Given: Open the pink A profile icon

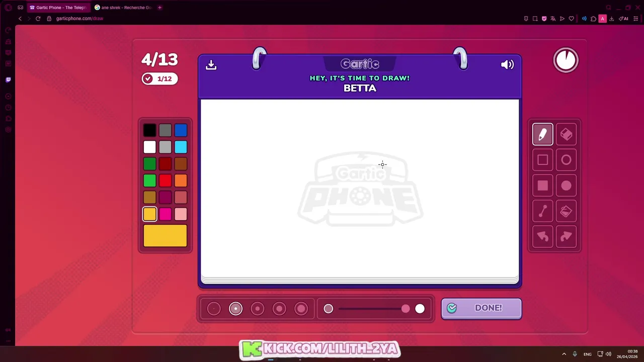Looking at the screenshot, I should [x=602, y=19].
